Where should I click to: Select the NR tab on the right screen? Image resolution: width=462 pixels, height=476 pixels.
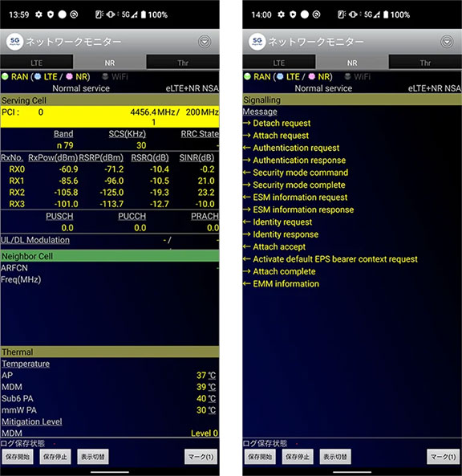[x=352, y=63]
